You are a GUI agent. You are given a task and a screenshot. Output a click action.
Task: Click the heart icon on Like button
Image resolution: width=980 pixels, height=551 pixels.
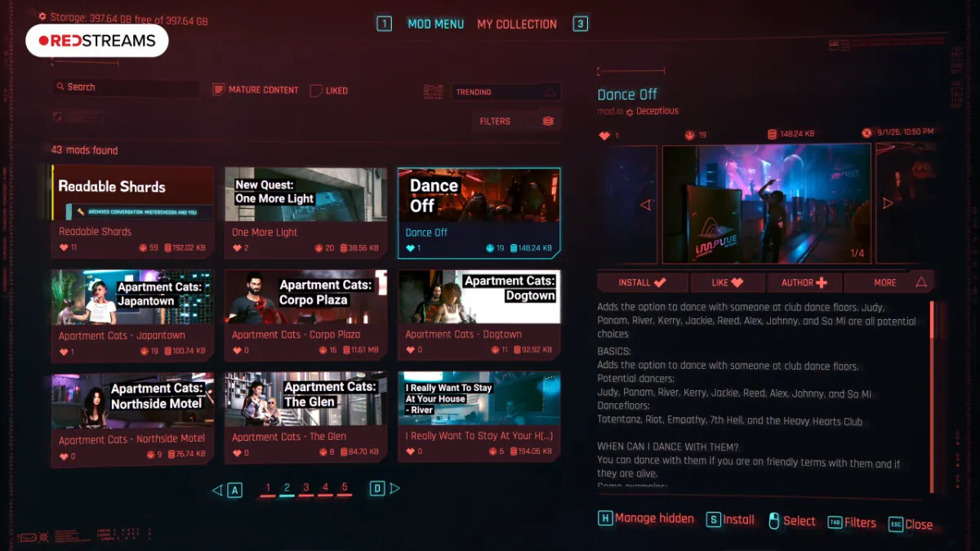pos(737,283)
